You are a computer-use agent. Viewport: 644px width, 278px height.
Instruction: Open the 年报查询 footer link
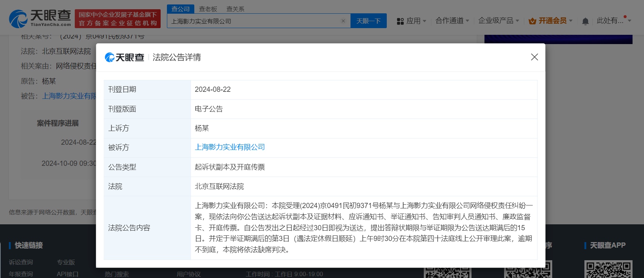[x=21, y=274]
